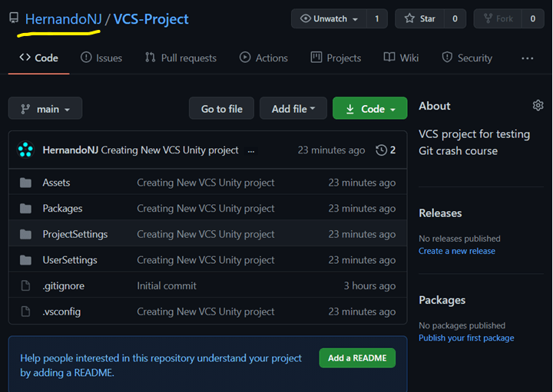Click the repository book icon beside HernandoNJ
This screenshot has height=392, width=553.
pyautogui.click(x=14, y=18)
